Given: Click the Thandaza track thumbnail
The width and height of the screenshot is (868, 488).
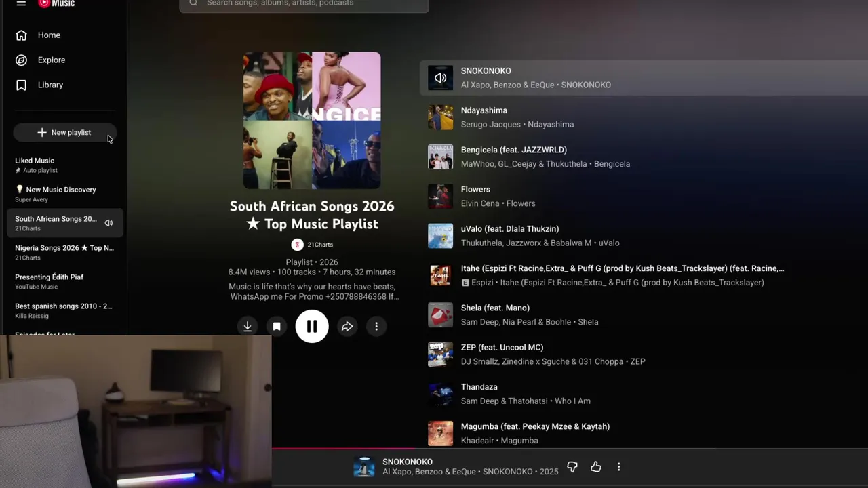Looking at the screenshot, I should 440,394.
